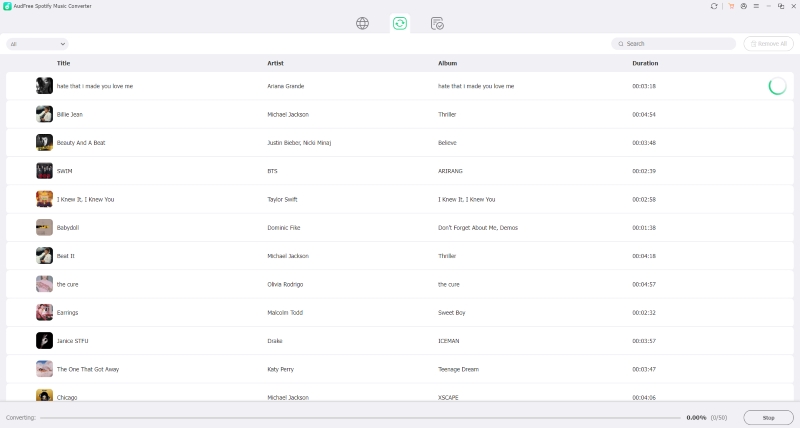The image size is (800, 428).
Task: Select Billie Jean album thumbnail
Action: [x=44, y=114]
